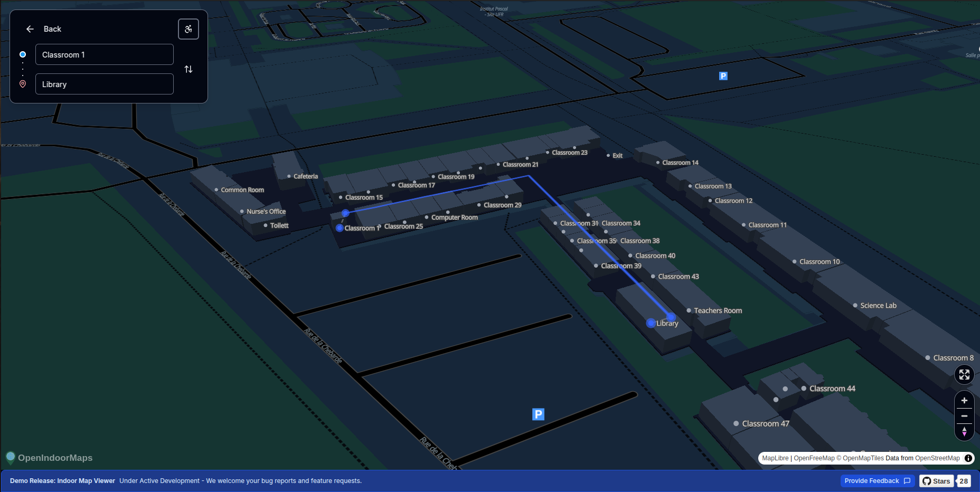Click the Back arrow button
The width and height of the screenshot is (980, 492).
click(x=30, y=29)
